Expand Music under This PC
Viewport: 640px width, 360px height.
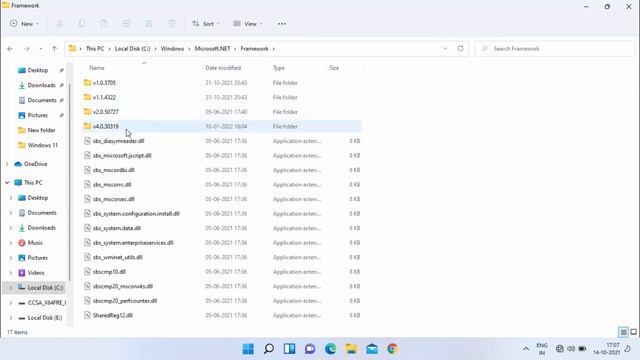pyautogui.click(x=11, y=243)
